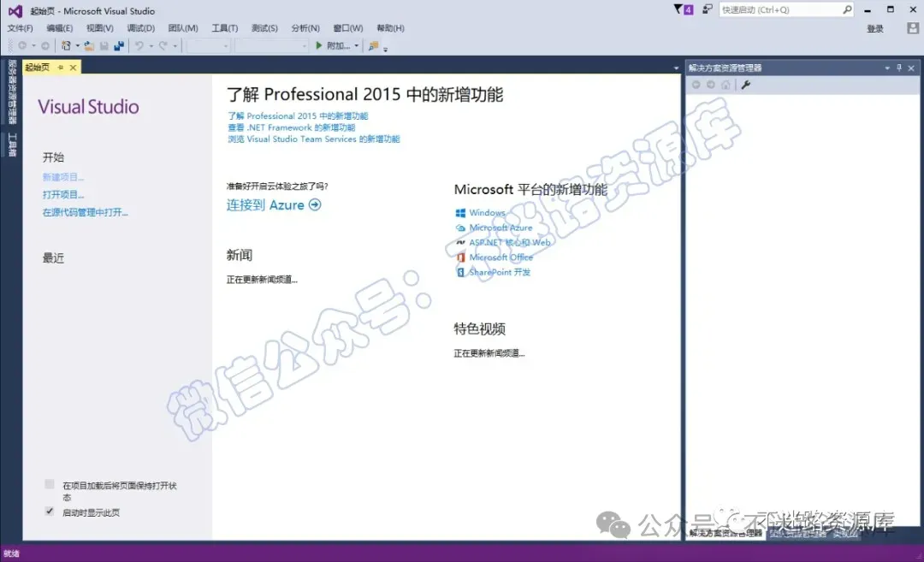Select the 解决方案资源管理器 bottom tab
Screen dimensions: 924x562
(x=726, y=533)
